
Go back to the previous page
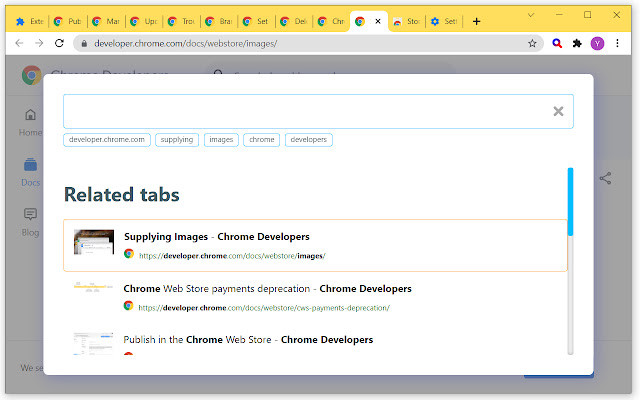point(19,43)
